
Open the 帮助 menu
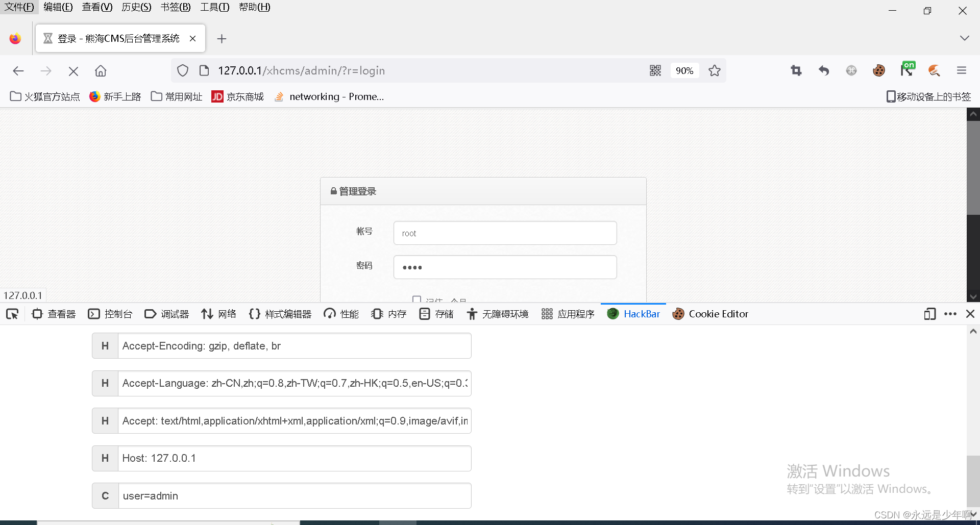click(x=255, y=7)
